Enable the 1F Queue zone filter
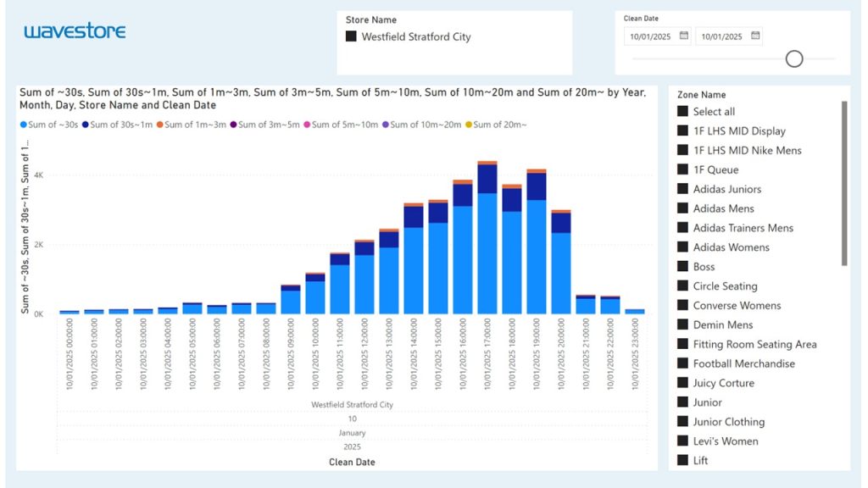868x488 pixels. click(x=682, y=169)
